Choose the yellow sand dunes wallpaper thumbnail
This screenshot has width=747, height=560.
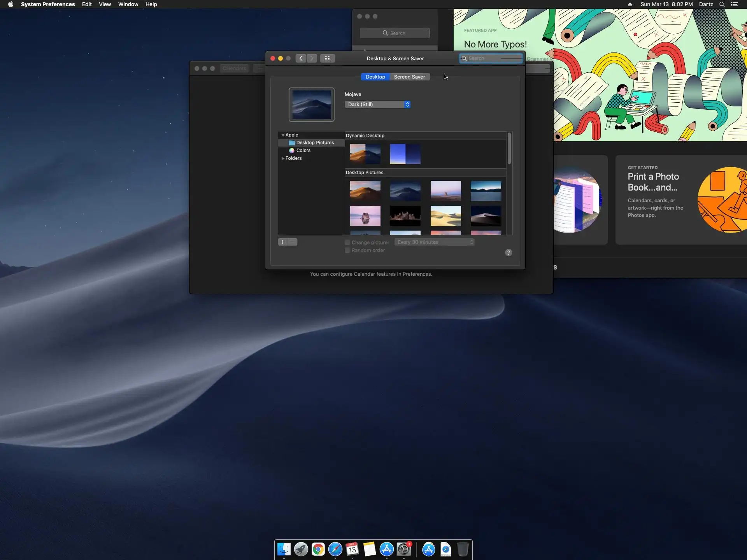coord(445,216)
